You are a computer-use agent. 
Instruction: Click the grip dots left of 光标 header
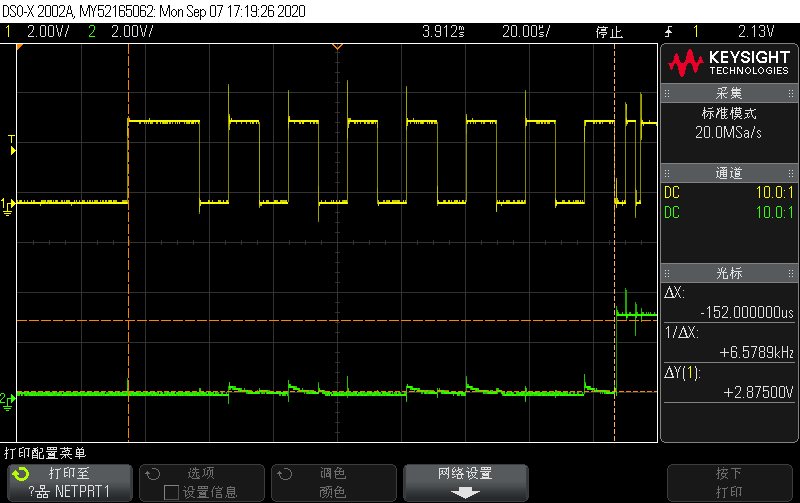coord(667,273)
